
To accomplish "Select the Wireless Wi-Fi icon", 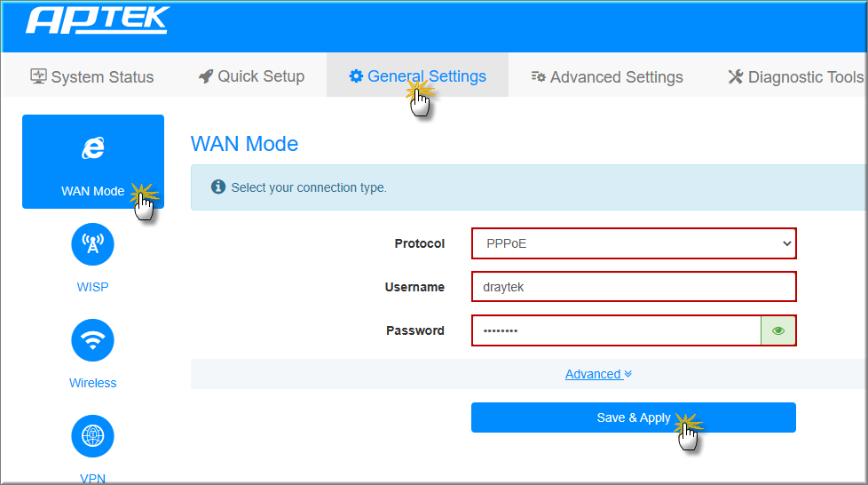I will click(92, 339).
